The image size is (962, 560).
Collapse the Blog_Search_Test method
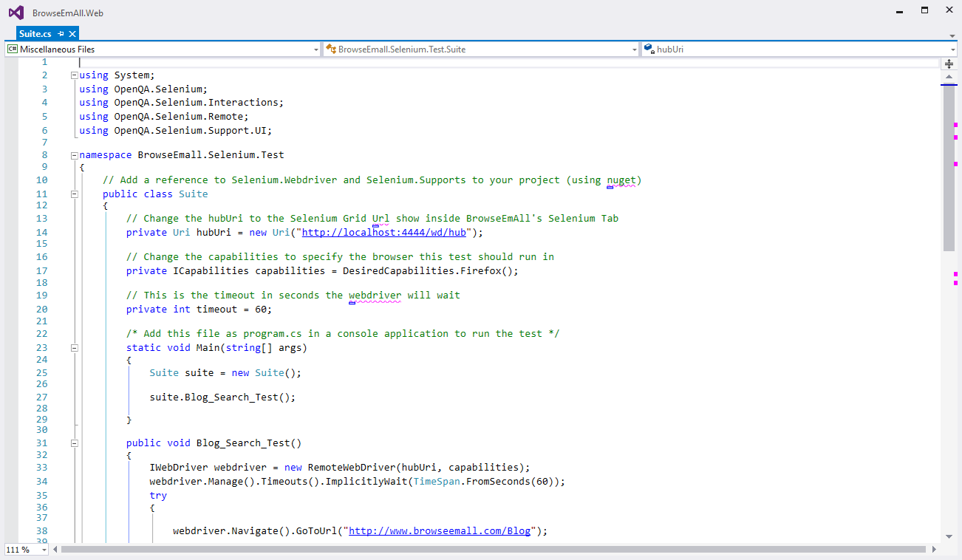[x=74, y=443]
